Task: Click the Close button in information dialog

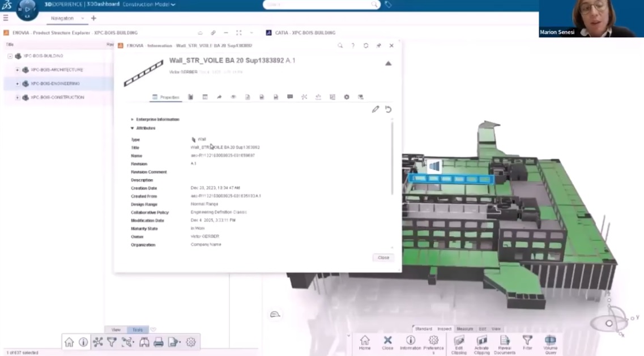Action: tap(383, 257)
